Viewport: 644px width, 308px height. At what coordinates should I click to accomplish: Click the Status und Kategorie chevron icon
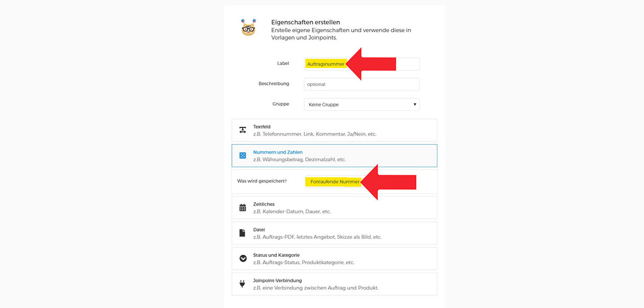tap(243, 259)
